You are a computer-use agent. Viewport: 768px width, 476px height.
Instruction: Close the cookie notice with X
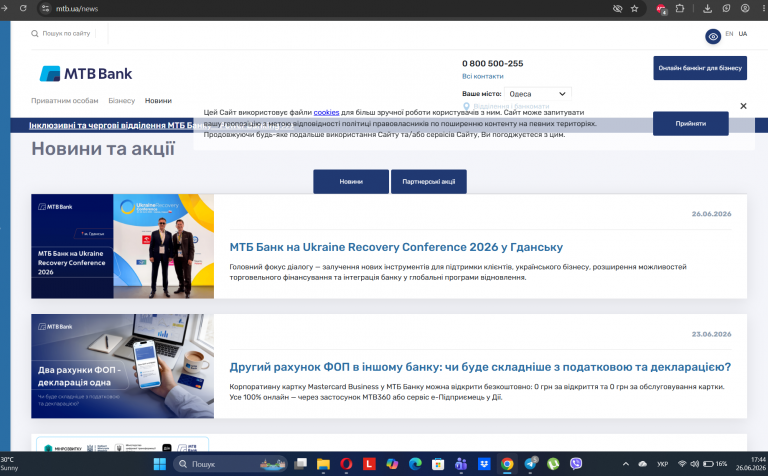click(x=743, y=106)
